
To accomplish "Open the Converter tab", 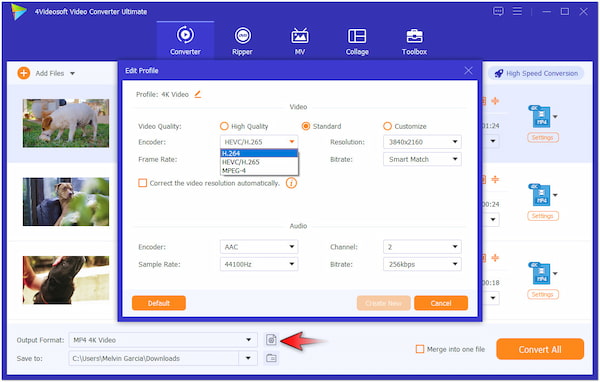I will pyautogui.click(x=185, y=41).
